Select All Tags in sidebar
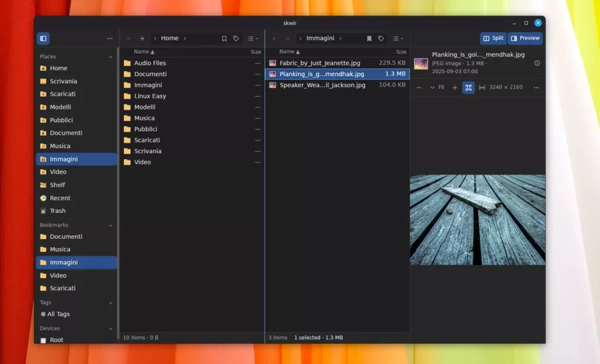 point(76,314)
